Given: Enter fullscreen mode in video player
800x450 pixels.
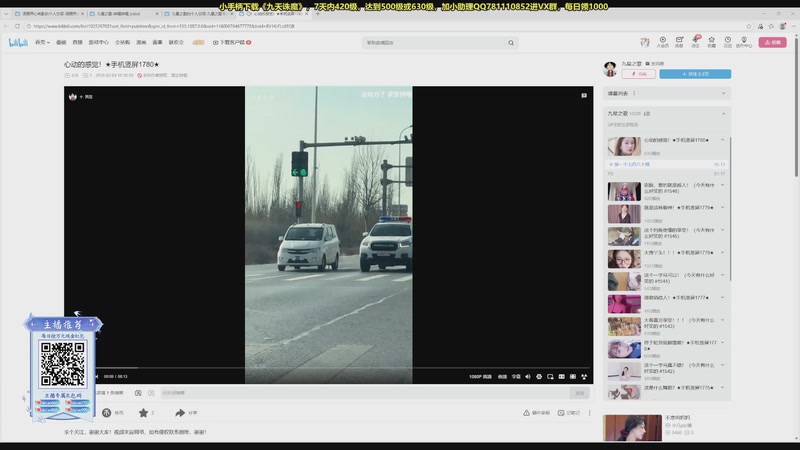Looking at the screenshot, I should pos(584,376).
